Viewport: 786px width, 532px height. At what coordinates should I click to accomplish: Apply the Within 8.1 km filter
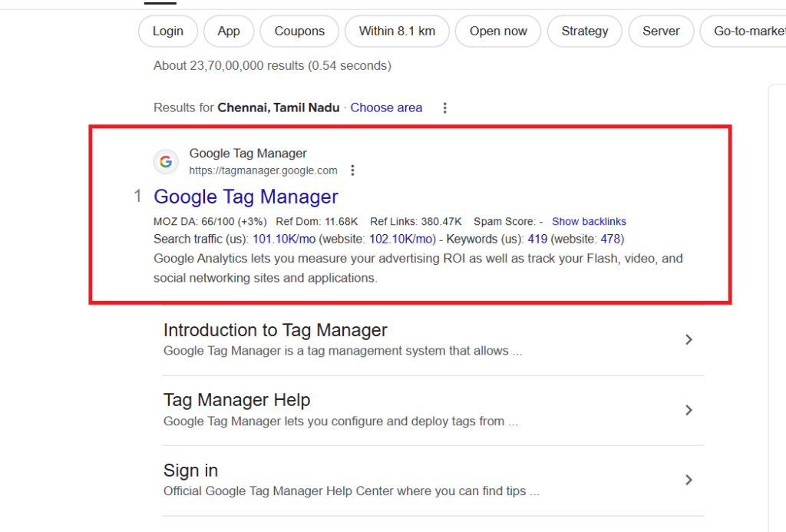pyautogui.click(x=397, y=31)
